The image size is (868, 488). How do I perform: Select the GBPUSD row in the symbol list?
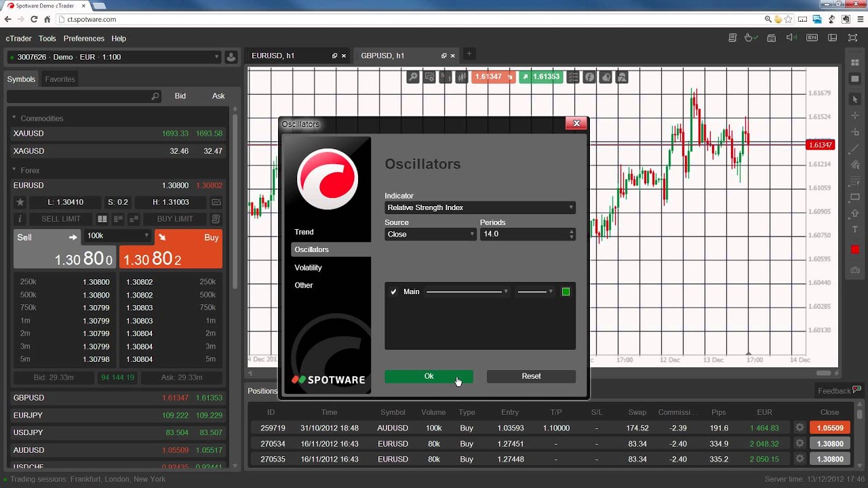point(118,398)
